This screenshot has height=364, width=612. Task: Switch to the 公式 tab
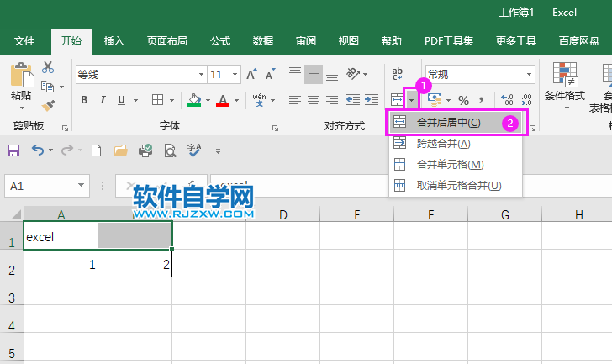[220, 41]
